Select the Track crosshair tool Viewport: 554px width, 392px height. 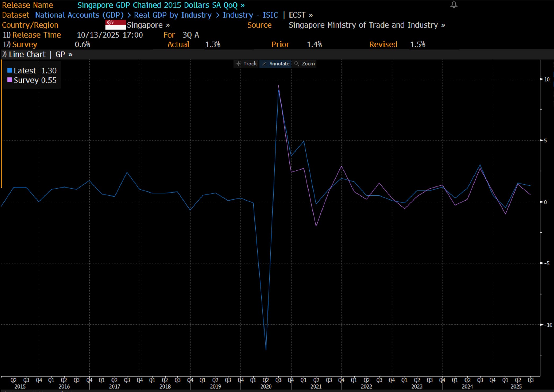[246, 64]
